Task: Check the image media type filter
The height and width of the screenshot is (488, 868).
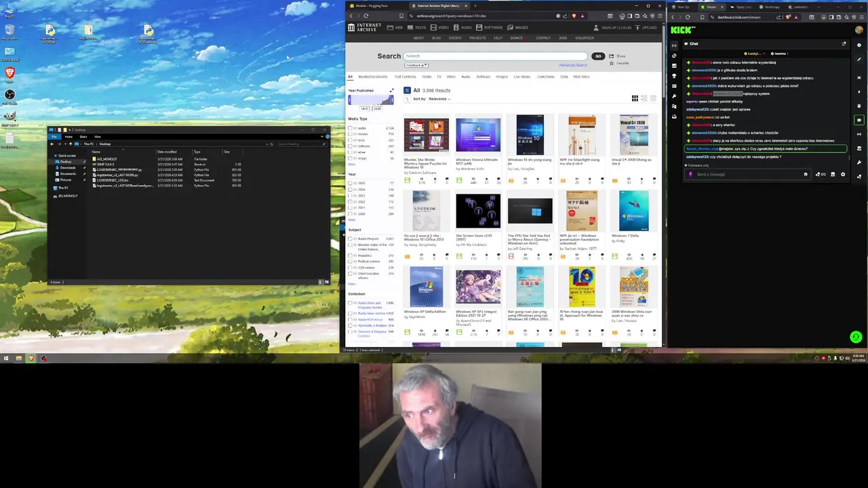Action: click(x=350, y=159)
